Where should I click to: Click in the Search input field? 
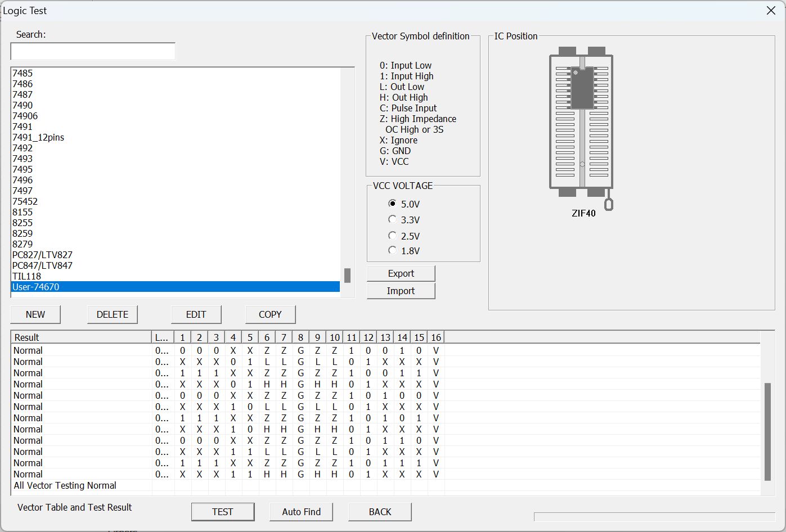point(93,51)
